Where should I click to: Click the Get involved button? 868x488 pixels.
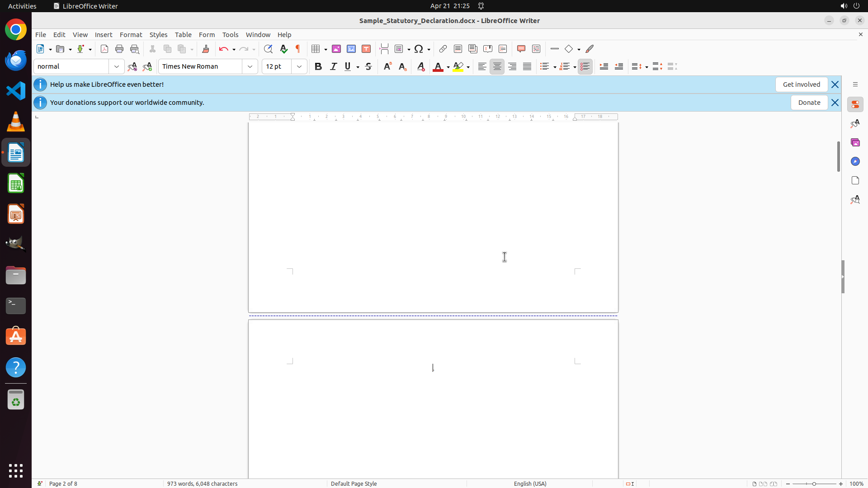point(801,84)
